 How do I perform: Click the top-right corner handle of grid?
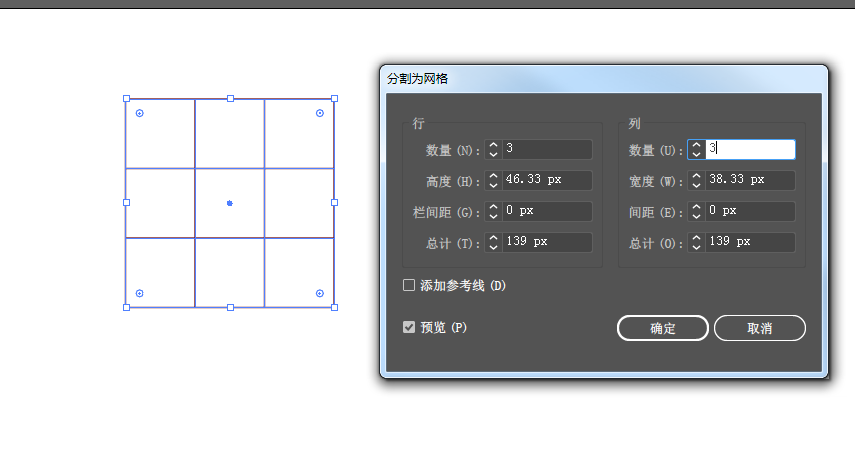[334, 99]
